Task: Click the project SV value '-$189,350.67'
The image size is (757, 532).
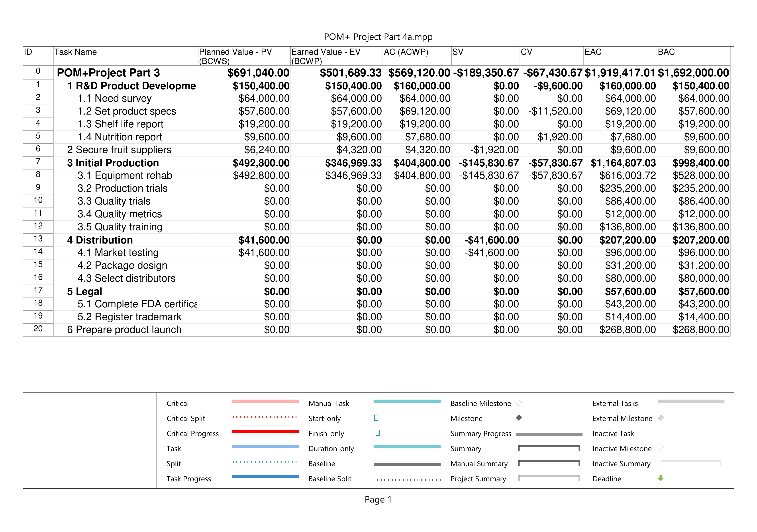Action: click(486, 72)
